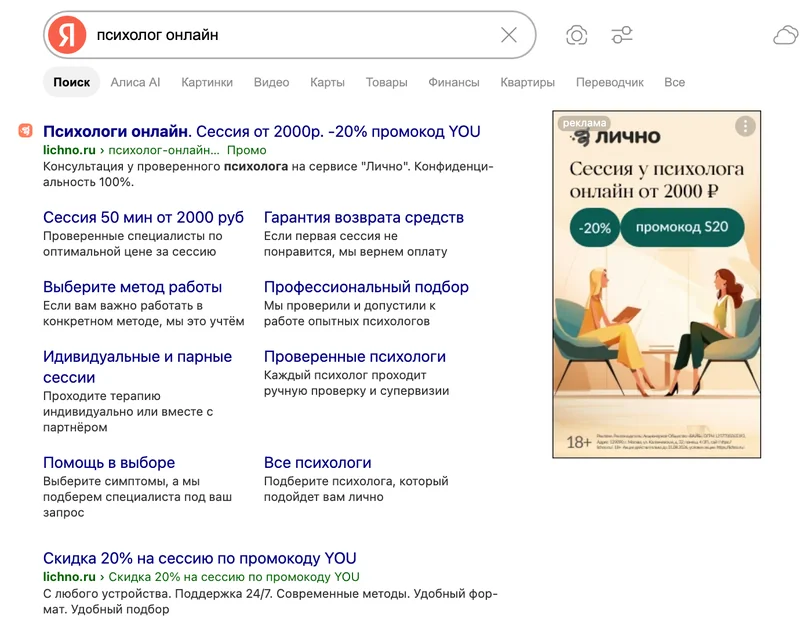The width and height of the screenshot is (800, 632).
Task: Open Все психологи link
Action: pyautogui.click(x=317, y=462)
